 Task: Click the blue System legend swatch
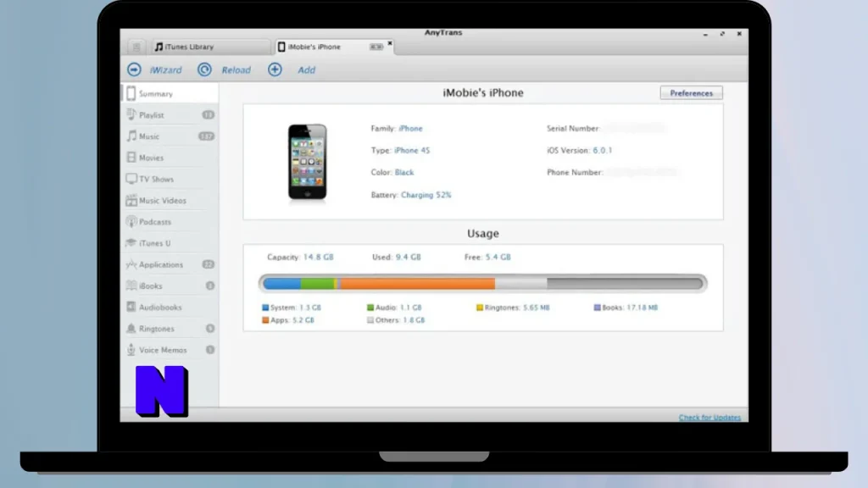(x=265, y=308)
